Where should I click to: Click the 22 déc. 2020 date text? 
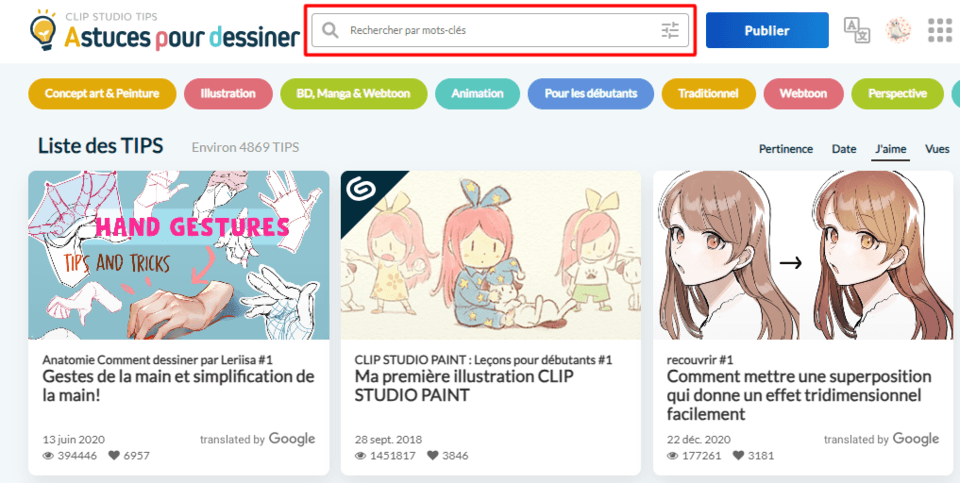(x=699, y=440)
